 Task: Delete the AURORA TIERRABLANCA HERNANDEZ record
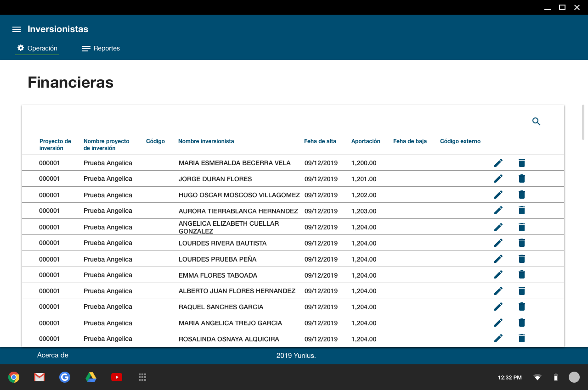521,211
